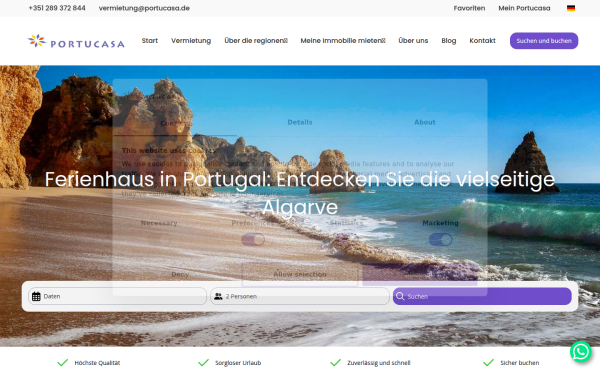This screenshot has width=600, height=375.
Task: Click Deny in cookie dialog
Action: (x=180, y=274)
